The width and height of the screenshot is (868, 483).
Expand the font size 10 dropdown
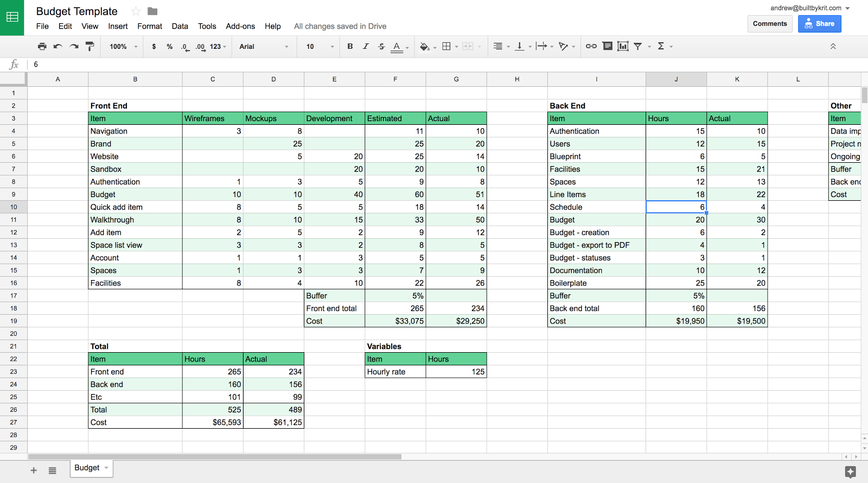(x=320, y=47)
